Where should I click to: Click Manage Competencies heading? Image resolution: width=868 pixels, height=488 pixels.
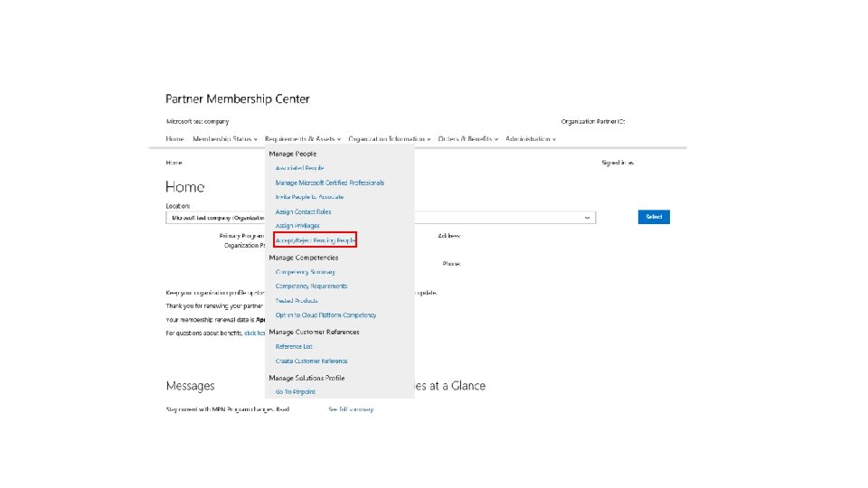click(x=304, y=258)
